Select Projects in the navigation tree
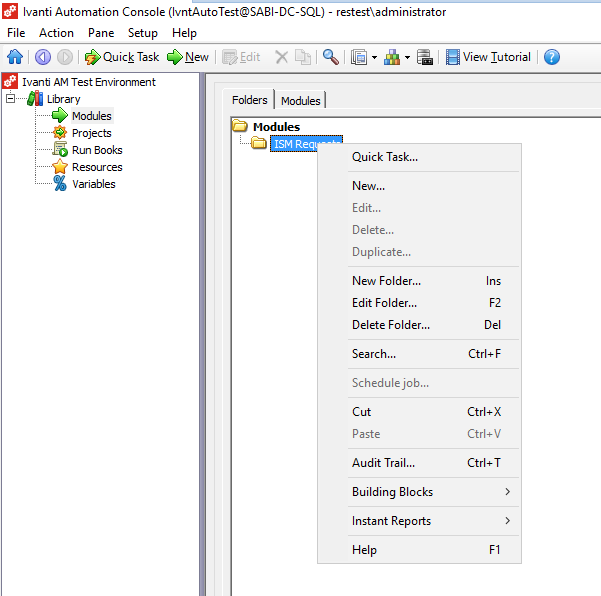 click(x=92, y=133)
